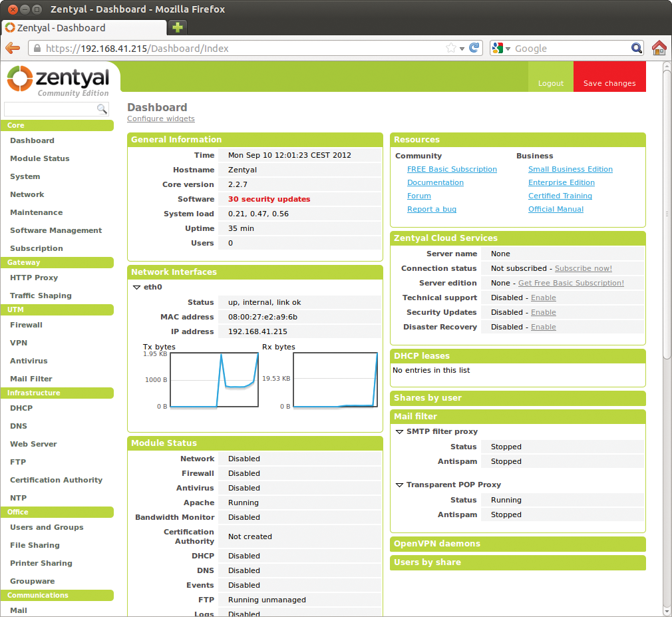Expand the Shares by user widget
Screen dimensions: 672x617
point(518,398)
